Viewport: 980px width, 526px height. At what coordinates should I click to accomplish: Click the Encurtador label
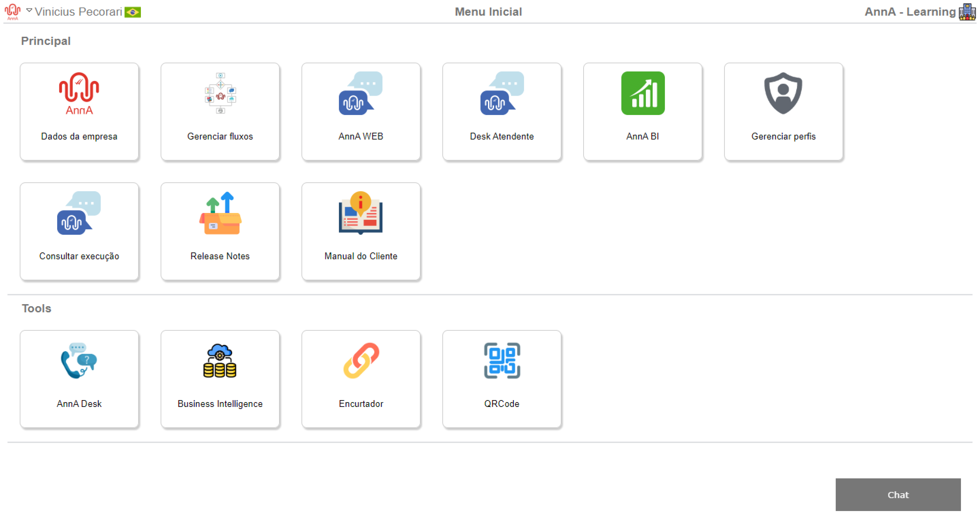361,404
